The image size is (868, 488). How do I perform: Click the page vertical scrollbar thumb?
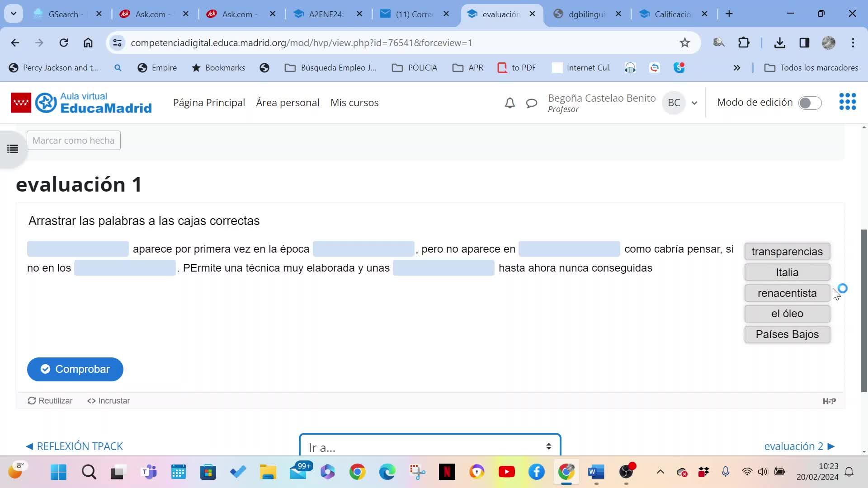(x=864, y=310)
